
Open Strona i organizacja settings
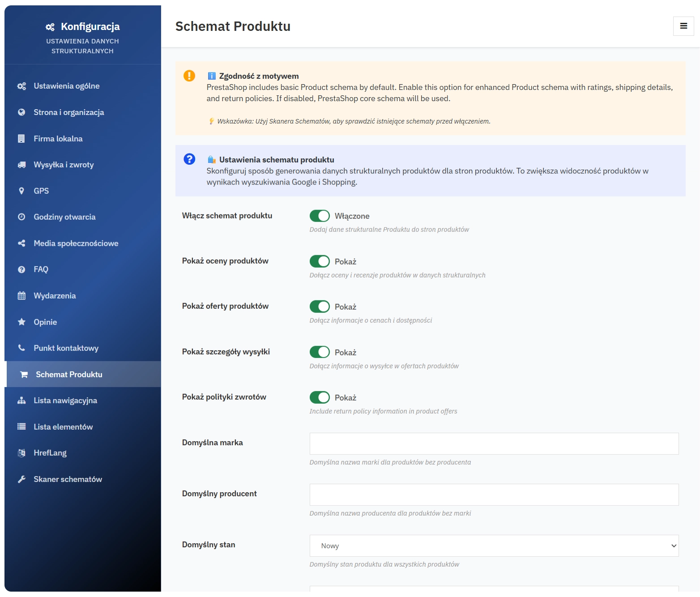pos(68,112)
